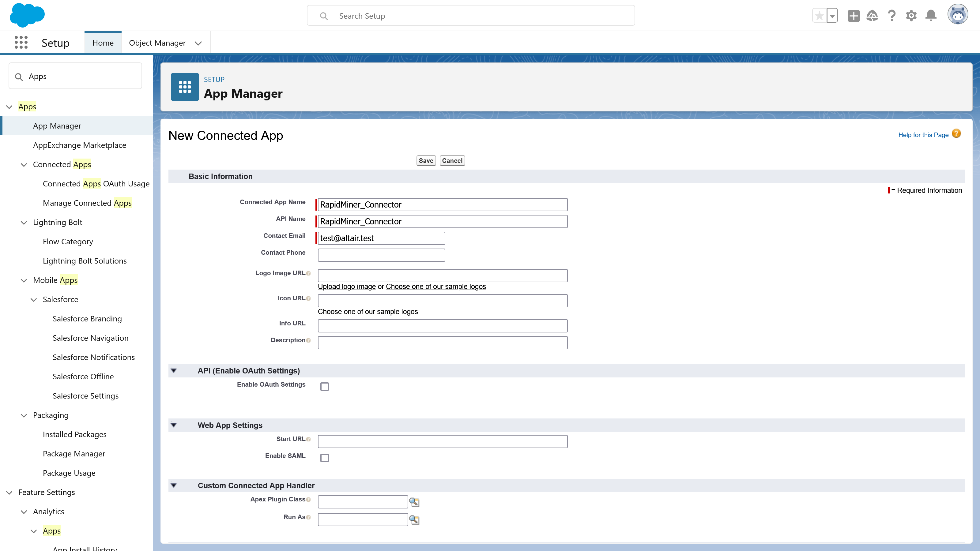Open Run As lookup icon
Screen dimensions: 980x551
pos(414,519)
